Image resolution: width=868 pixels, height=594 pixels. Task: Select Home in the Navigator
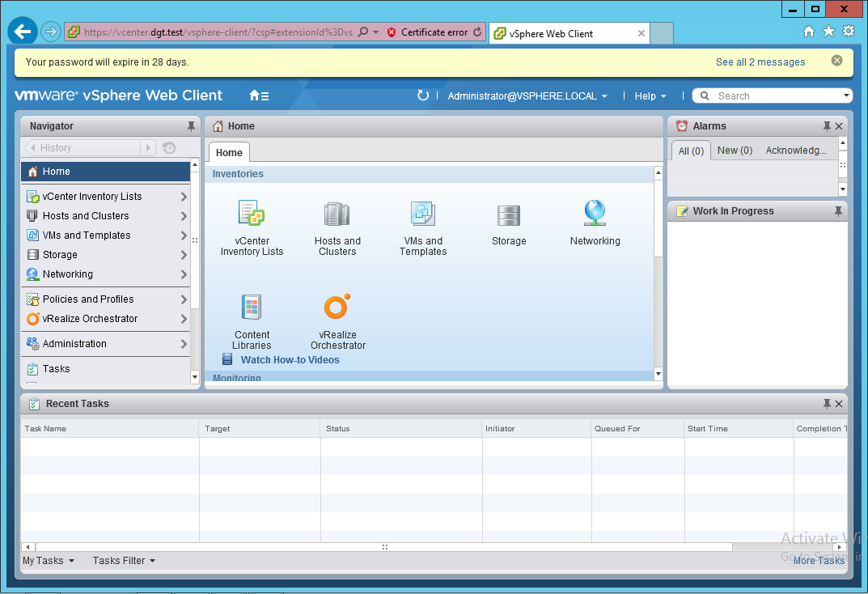pyautogui.click(x=105, y=172)
